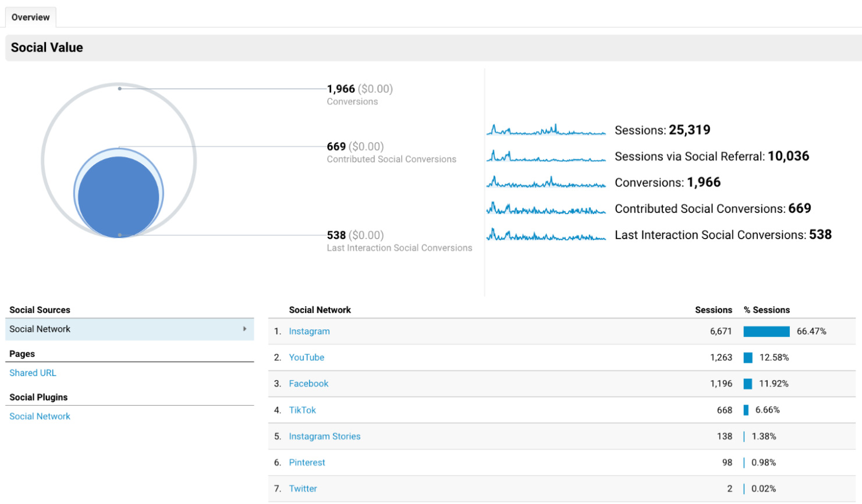Open the Facebook network report

tap(308, 384)
